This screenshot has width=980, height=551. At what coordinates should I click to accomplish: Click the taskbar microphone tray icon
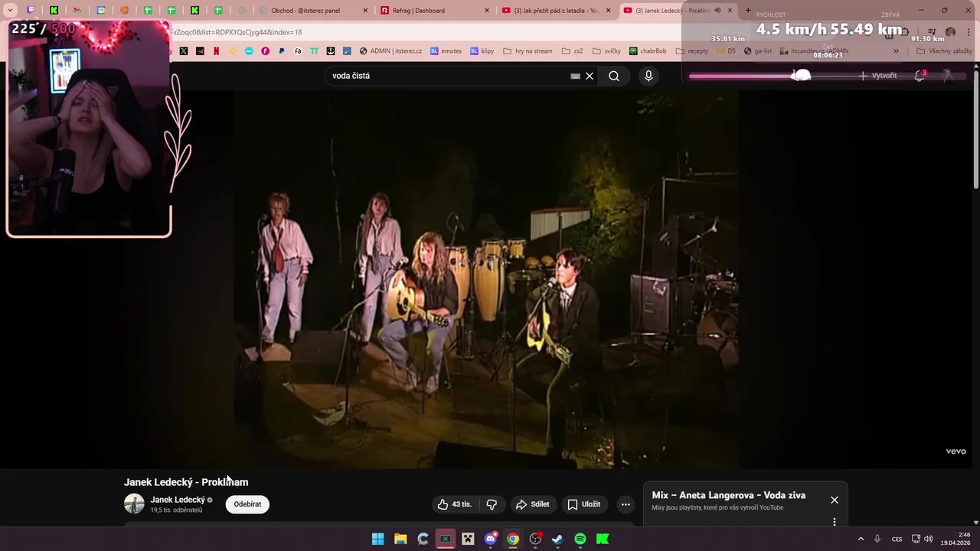point(877,539)
